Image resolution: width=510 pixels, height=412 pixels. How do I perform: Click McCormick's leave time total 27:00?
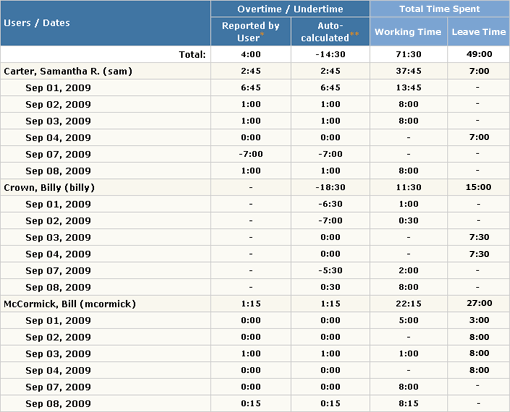point(479,303)
